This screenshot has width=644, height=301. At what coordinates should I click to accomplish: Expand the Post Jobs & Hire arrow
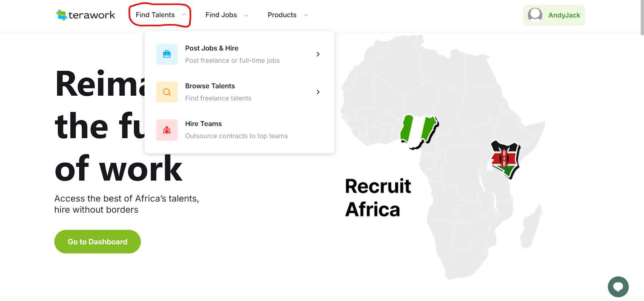coord(318,54)
